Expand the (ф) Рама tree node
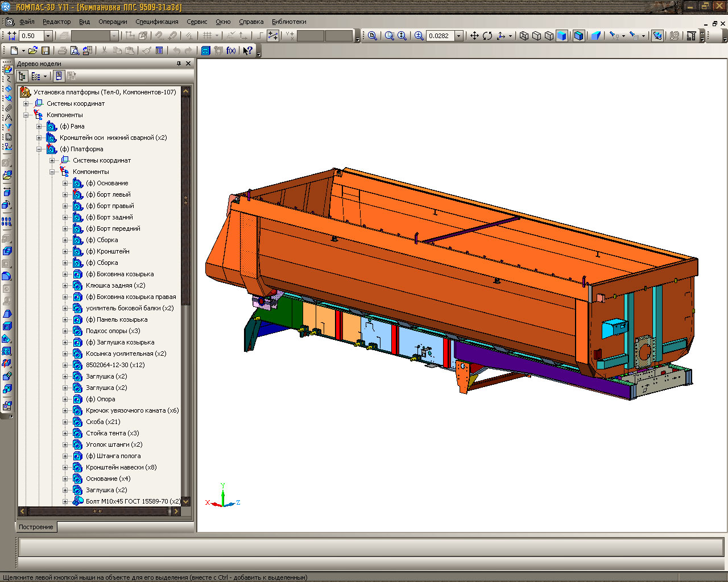 click(x=39, y=126)
